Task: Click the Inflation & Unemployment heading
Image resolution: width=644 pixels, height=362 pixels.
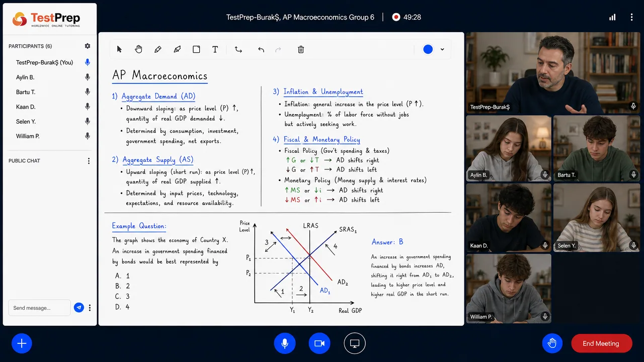Action: coord(323,92)
